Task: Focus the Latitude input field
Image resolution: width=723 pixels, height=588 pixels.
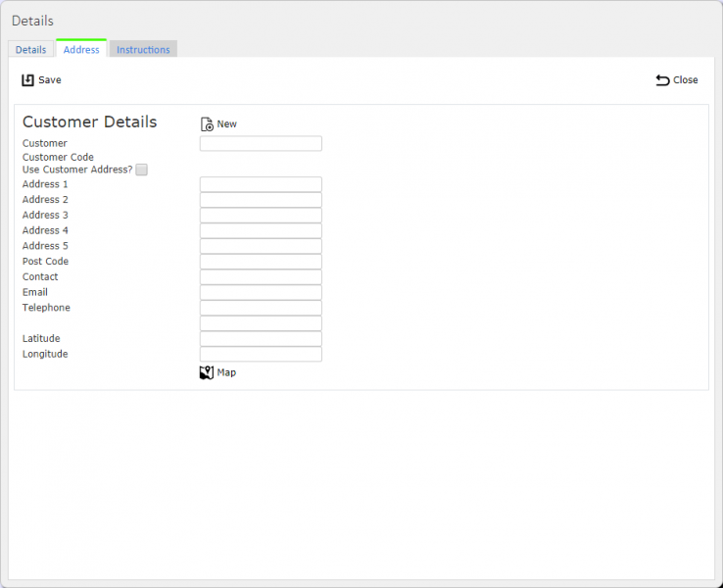Action: click(261, 339)
